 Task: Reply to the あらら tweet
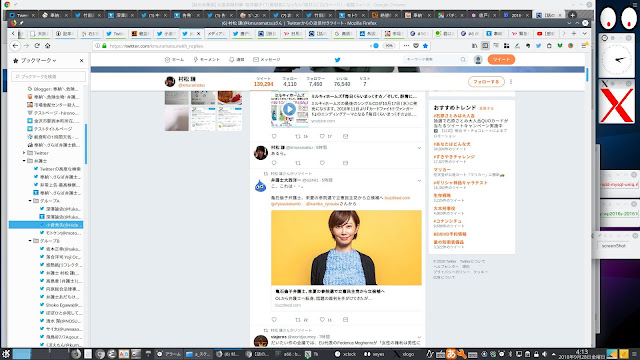coord(274,163)
